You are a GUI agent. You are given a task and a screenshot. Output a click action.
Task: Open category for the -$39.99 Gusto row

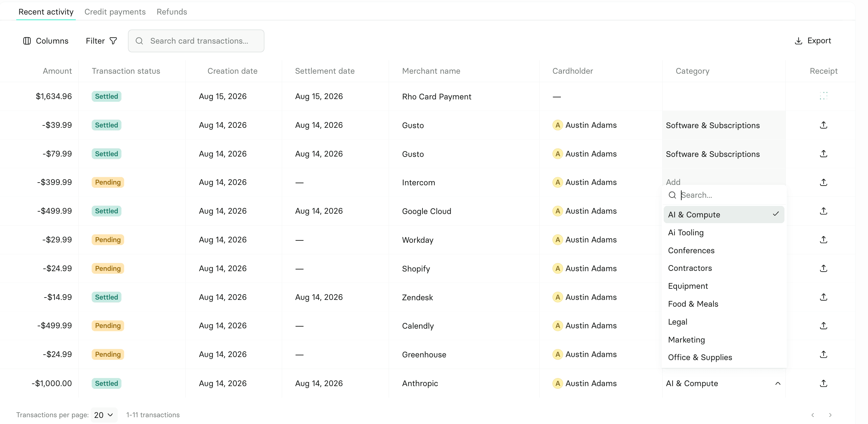coord(724,125)
